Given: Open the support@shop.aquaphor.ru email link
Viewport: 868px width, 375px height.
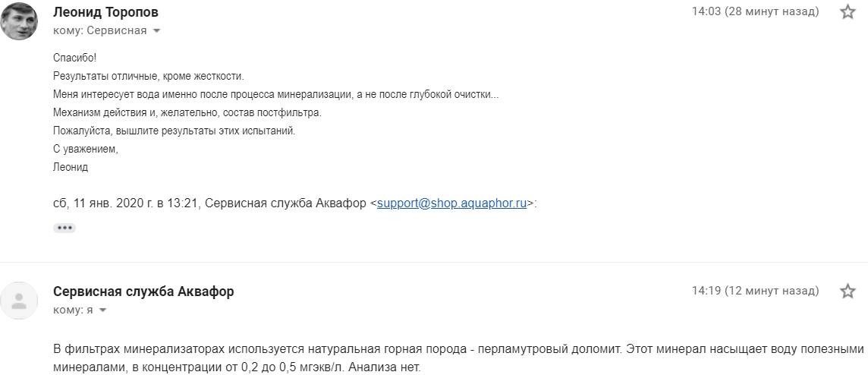Looking at the screenshot, I should tap(451, 203).
